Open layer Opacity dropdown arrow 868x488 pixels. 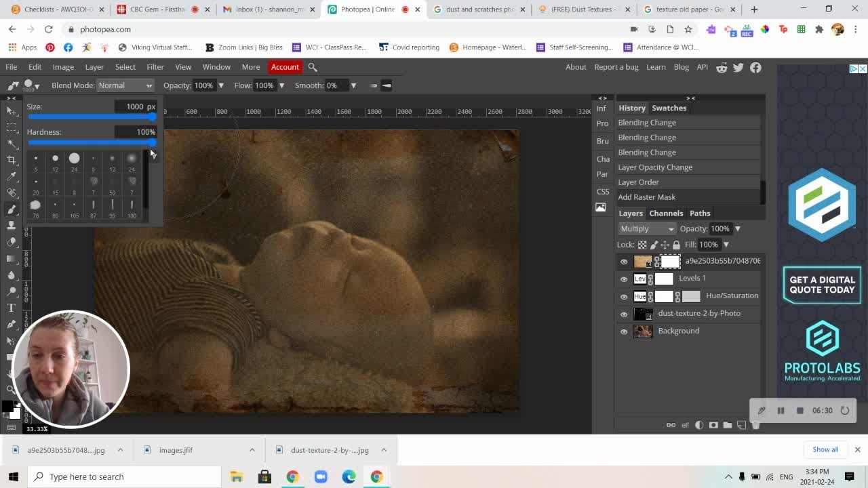[737, 228]
